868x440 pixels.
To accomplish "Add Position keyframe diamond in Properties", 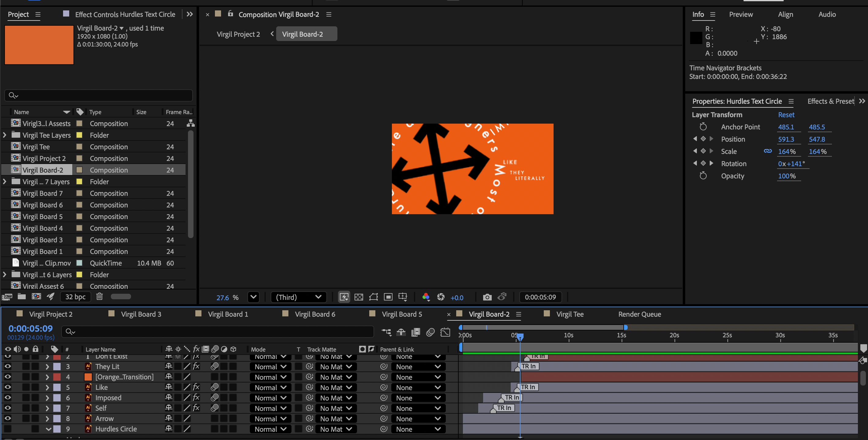I will (x=703, y=139).
